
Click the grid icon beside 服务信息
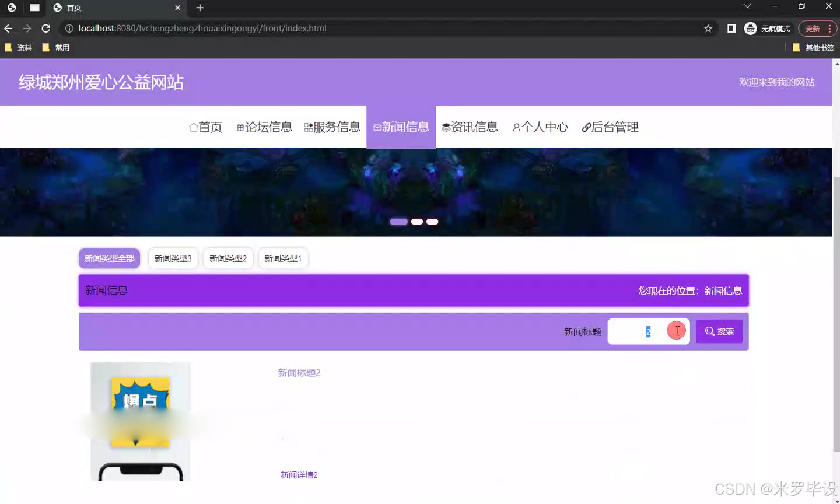point(307,127)
